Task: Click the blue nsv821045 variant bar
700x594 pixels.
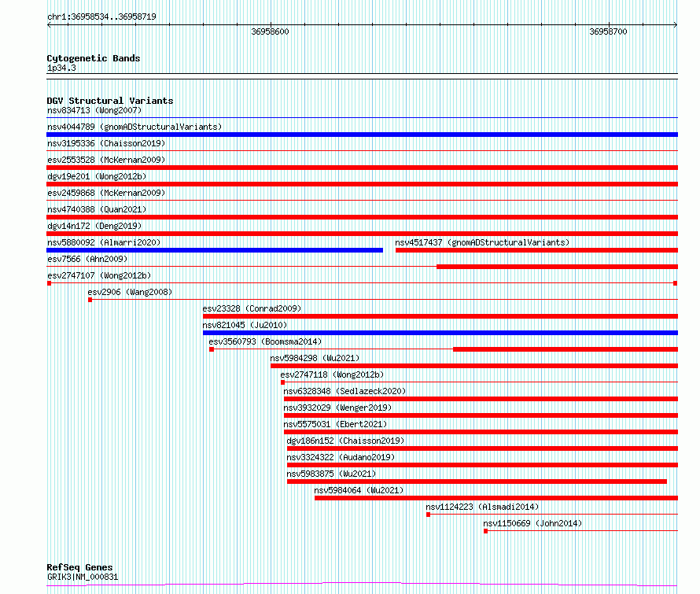Action: [440, 333]
